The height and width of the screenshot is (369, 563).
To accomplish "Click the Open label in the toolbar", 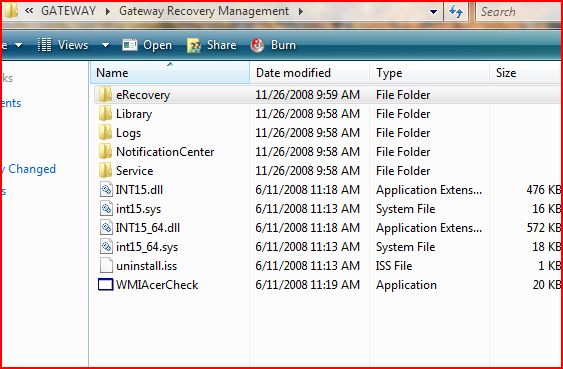I will click(157, 46).
